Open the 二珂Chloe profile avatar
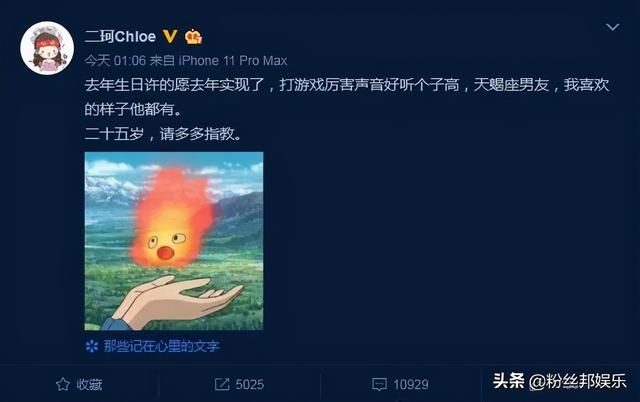 47,48
